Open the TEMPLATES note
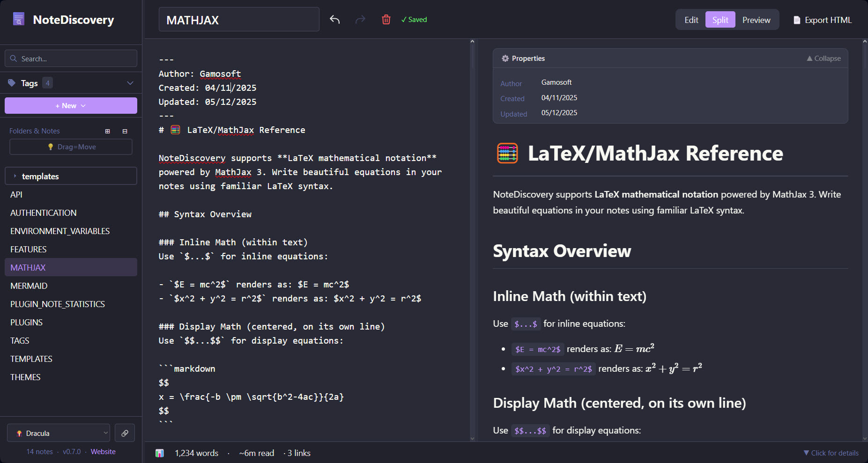This screenshot has height=463, width=868. 71,359
